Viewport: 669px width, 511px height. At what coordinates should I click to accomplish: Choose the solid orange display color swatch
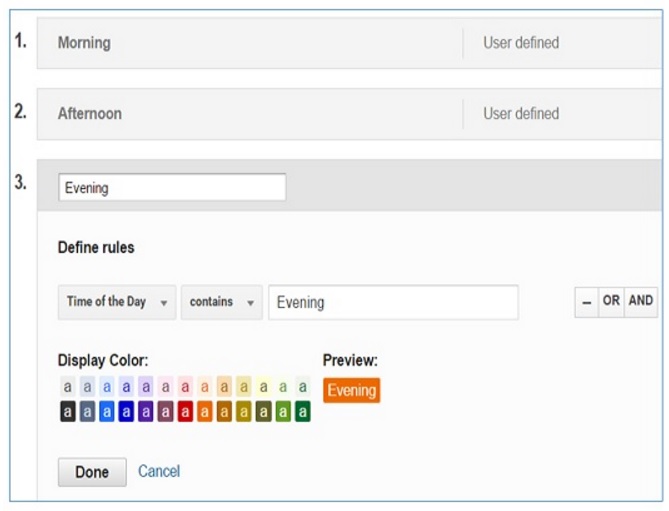204,411
